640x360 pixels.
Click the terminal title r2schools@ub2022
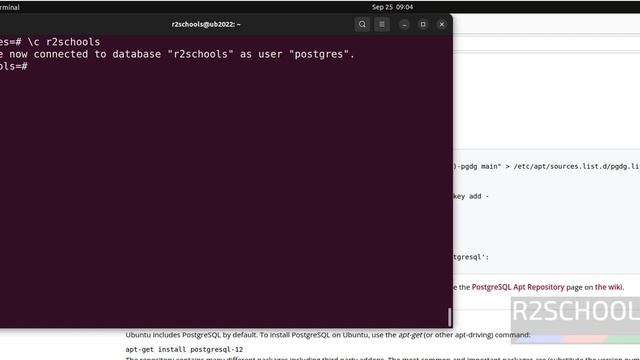tap(206, 24)
